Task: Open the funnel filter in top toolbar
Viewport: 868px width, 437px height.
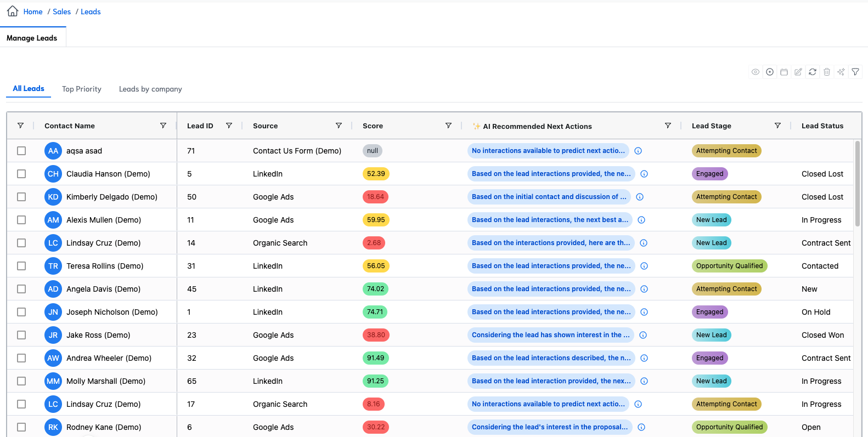Action: click(855, 72)
